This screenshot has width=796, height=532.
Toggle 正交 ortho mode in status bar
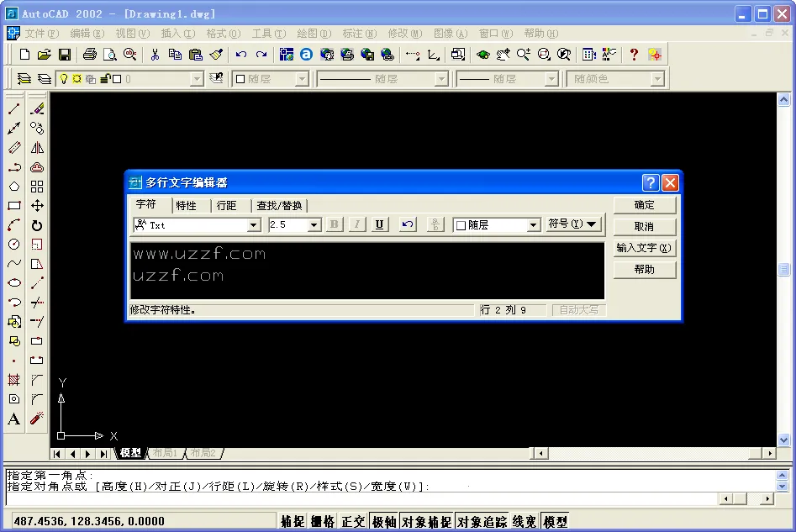[x=353, y=522]
